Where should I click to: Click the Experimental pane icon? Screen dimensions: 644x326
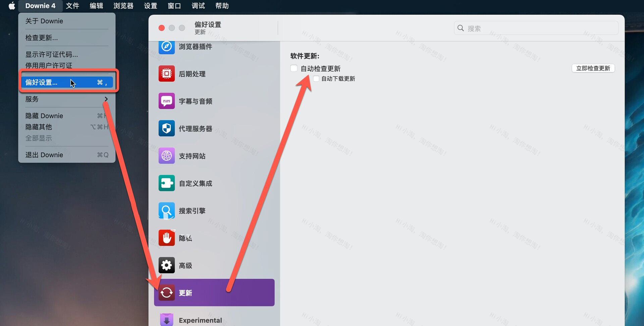166,319
